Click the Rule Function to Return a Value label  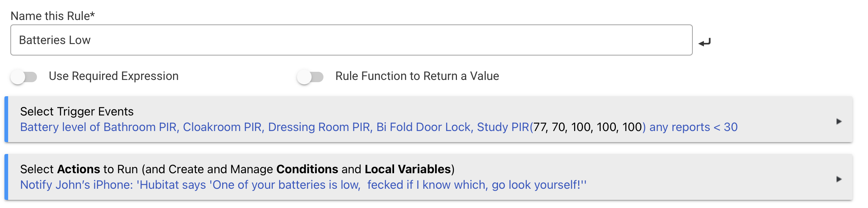[417, 76]
